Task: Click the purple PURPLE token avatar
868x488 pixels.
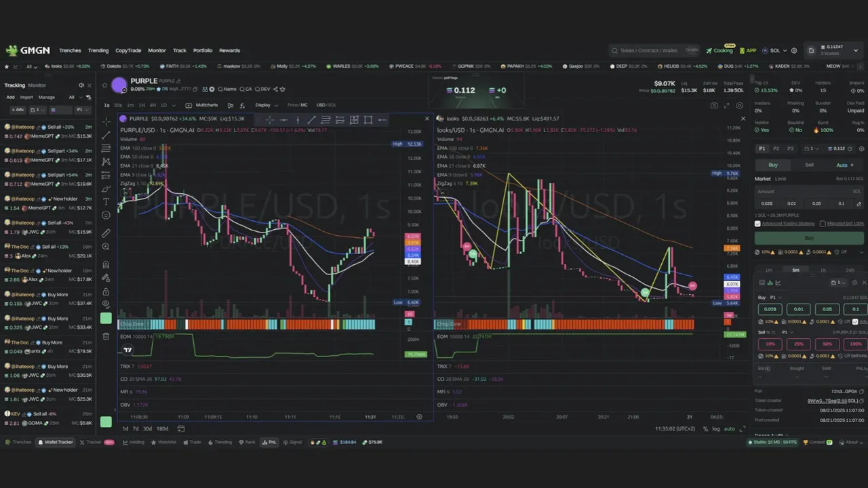Action: (119, 85)
